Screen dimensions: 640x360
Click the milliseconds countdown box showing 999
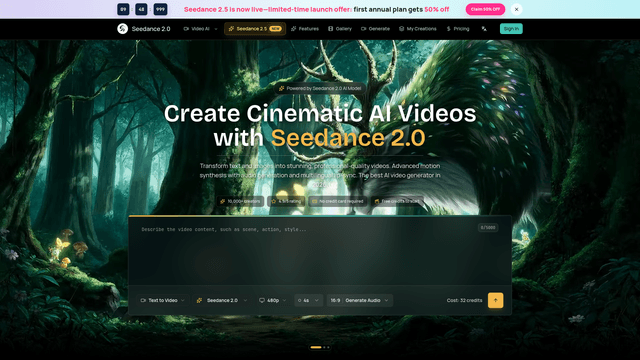click(x=160, y=9)
